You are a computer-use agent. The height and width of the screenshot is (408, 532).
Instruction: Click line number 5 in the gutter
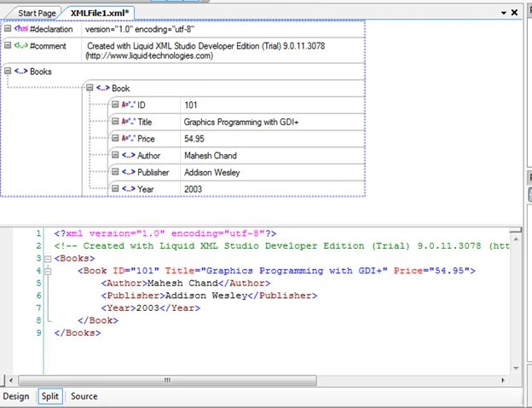pos(38,284)
